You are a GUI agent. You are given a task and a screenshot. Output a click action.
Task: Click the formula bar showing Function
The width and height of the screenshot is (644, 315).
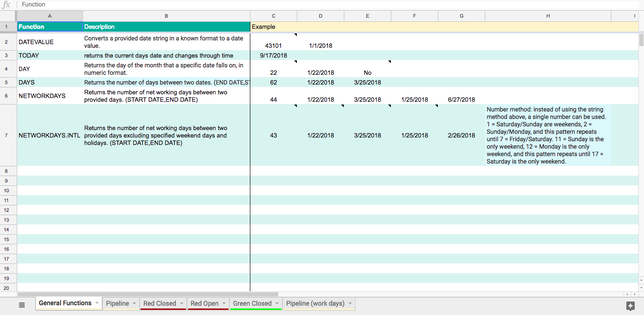330,5
